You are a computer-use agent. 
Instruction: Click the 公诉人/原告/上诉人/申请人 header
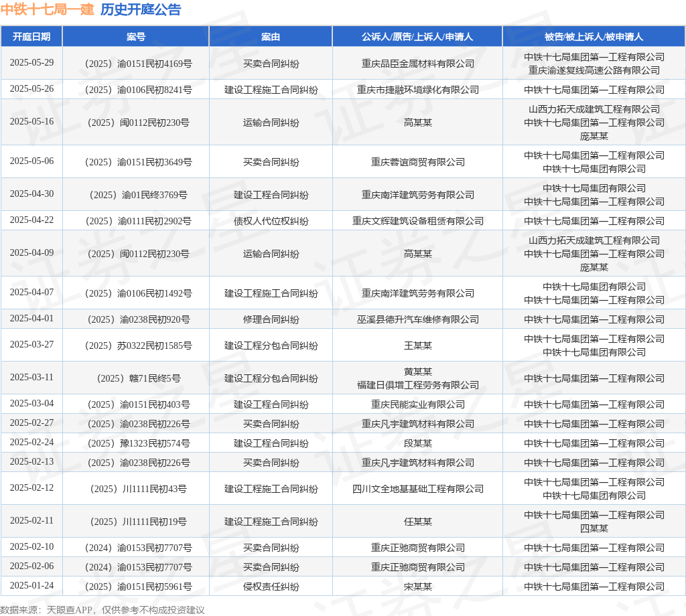click(417, 37)
